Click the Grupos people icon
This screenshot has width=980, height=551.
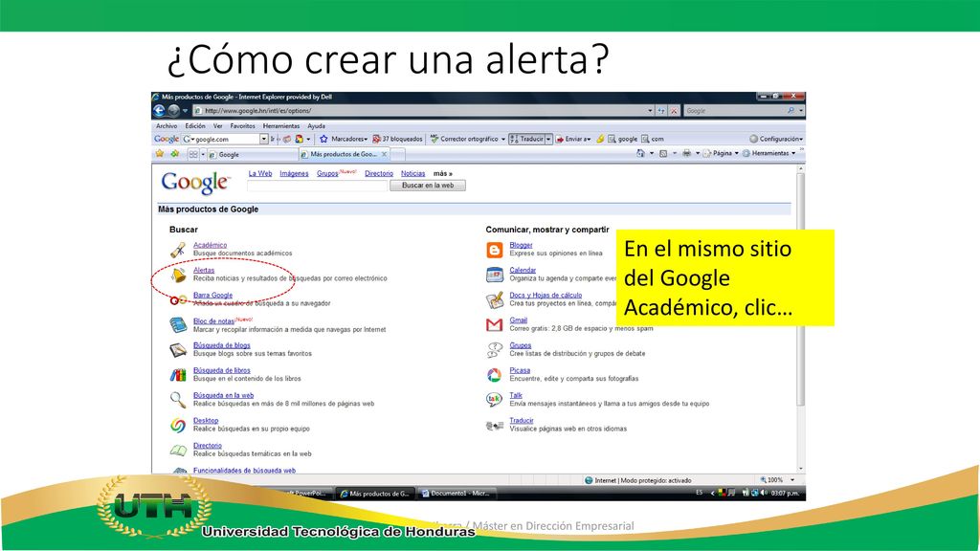(x=495, y=350)
